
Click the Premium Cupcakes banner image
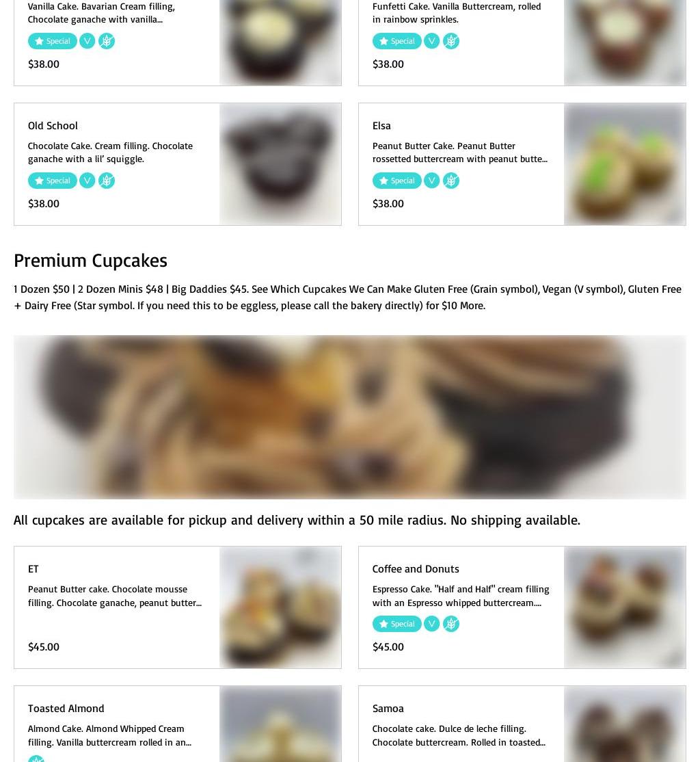350,417
